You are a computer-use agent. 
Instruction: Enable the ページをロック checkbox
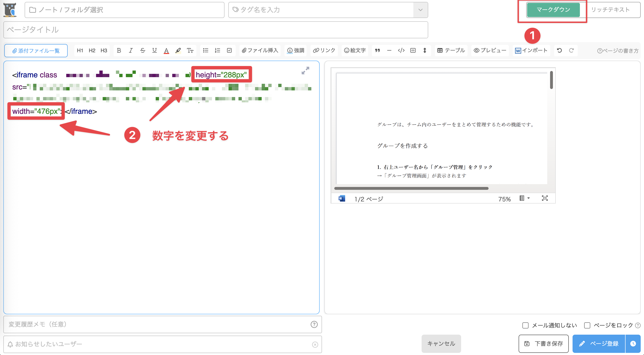point(587,325)
